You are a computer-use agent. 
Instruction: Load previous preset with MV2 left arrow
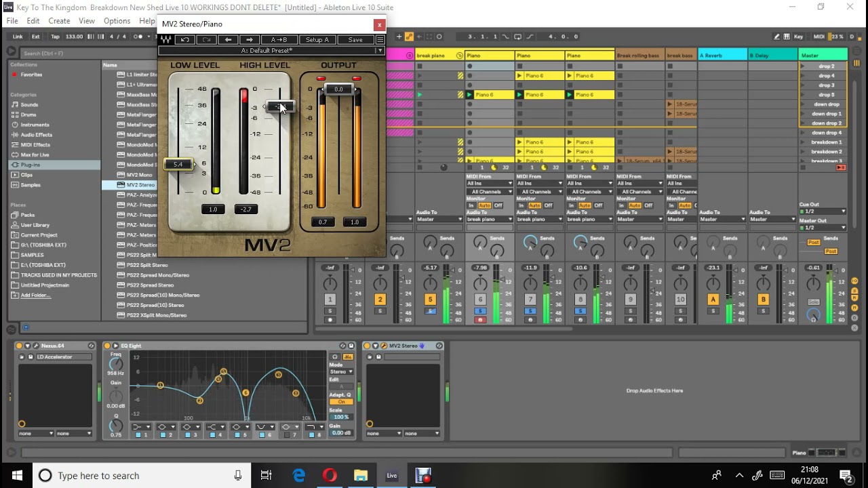(x=228, y=40)
